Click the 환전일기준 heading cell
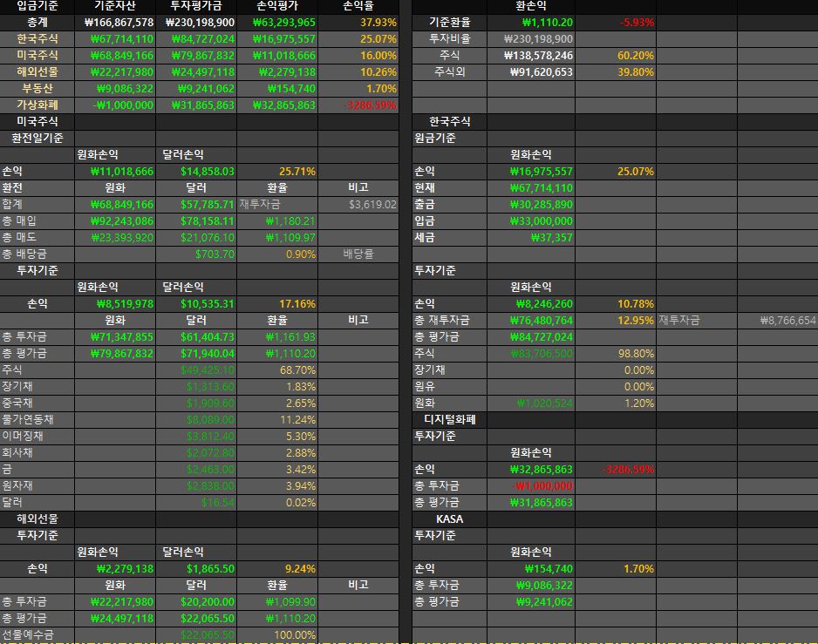Viewport: 818px width, 644px height. tap(37, 139)
